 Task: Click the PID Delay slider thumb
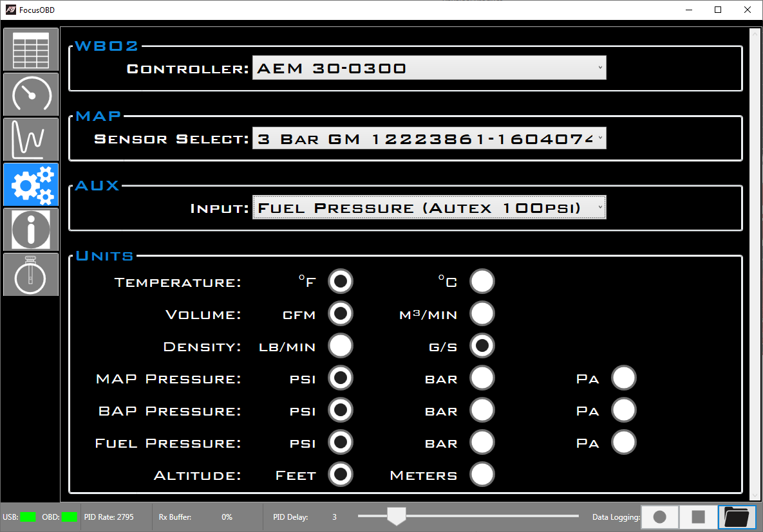pyautogui.click(x=397, y=517)
